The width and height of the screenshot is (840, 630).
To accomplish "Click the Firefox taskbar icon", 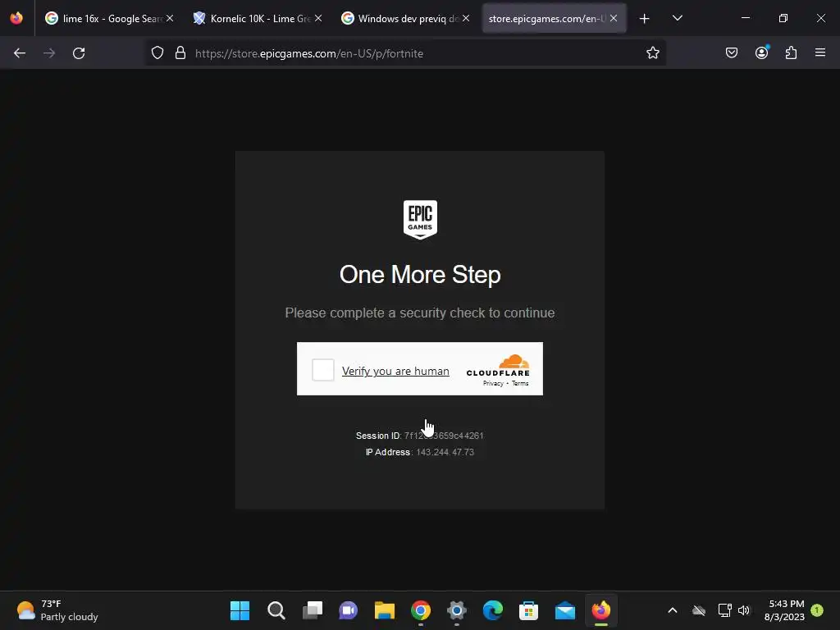I will pyautogui.click(x=601, y=610).
